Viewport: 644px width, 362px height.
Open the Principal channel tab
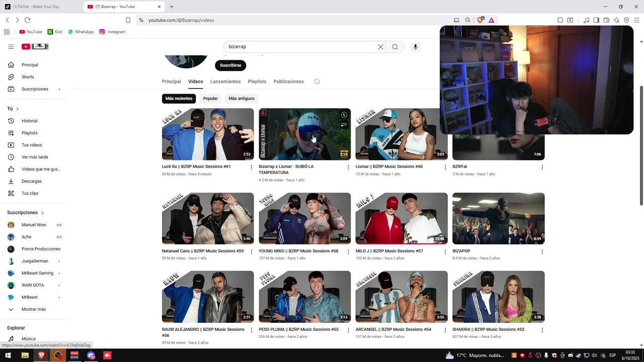tap(172, 81)
